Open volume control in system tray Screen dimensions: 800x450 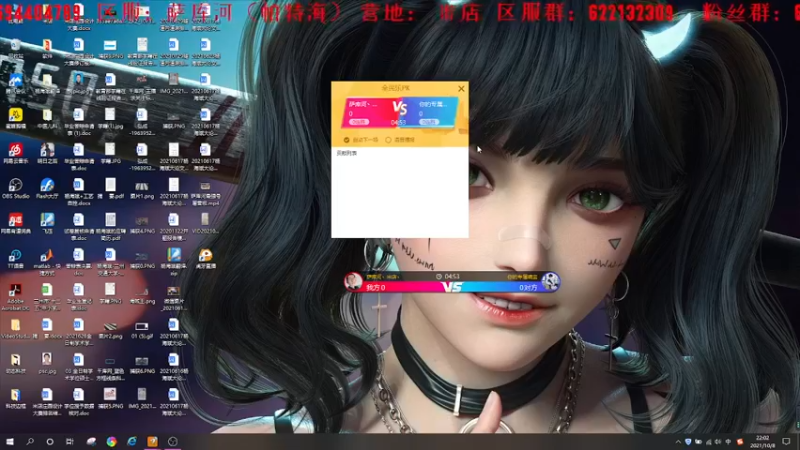click(718, 442)
